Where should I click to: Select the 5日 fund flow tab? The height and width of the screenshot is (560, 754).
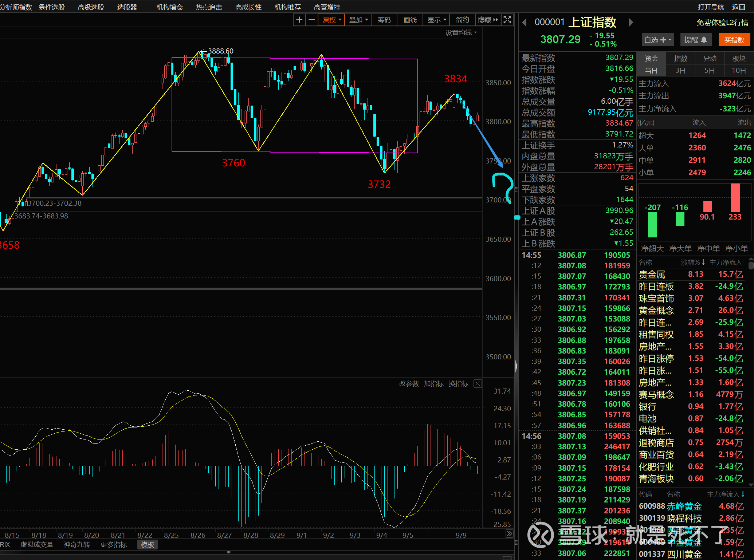click(709, 71)
